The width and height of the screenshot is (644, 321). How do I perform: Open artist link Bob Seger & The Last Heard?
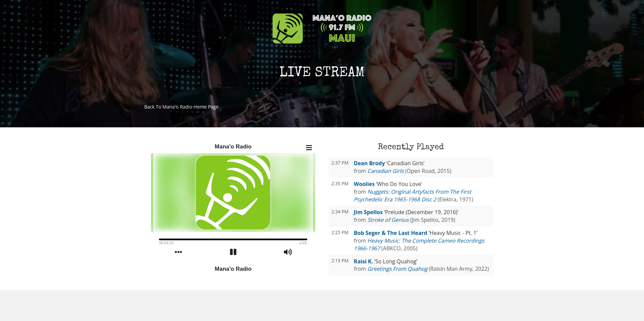(x=390, y=233)
